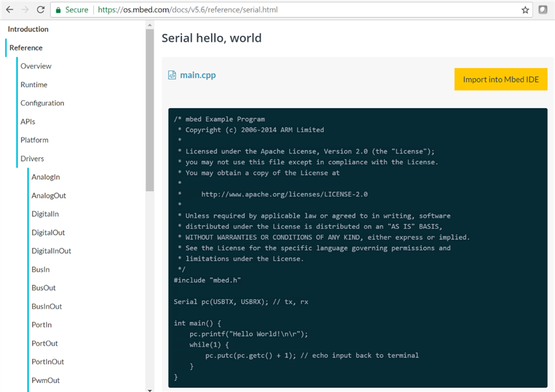Screen dimensions: 555x392
Task: Click the secure padlock icon
Action: coord(59,10)
